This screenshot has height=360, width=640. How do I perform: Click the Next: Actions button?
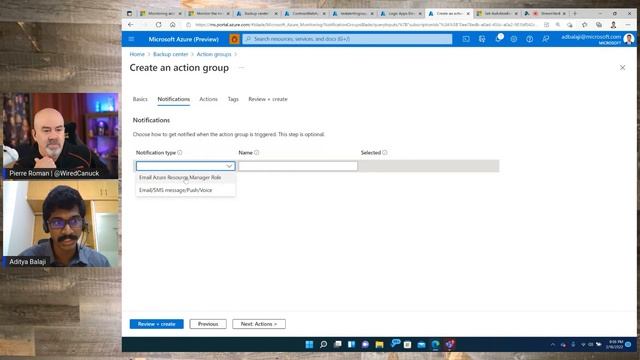coord(259,324)
